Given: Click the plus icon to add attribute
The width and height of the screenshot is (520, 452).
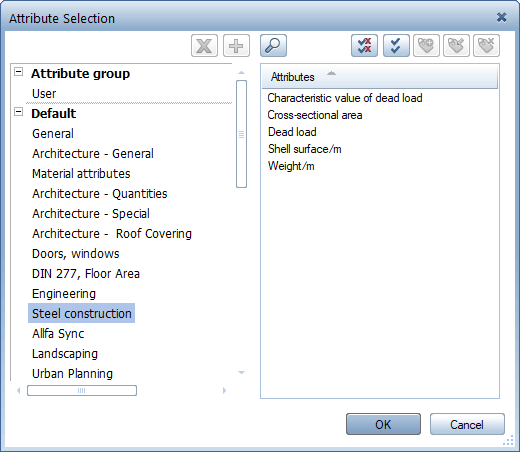Looking at the screenshot, I should (236, 46).
